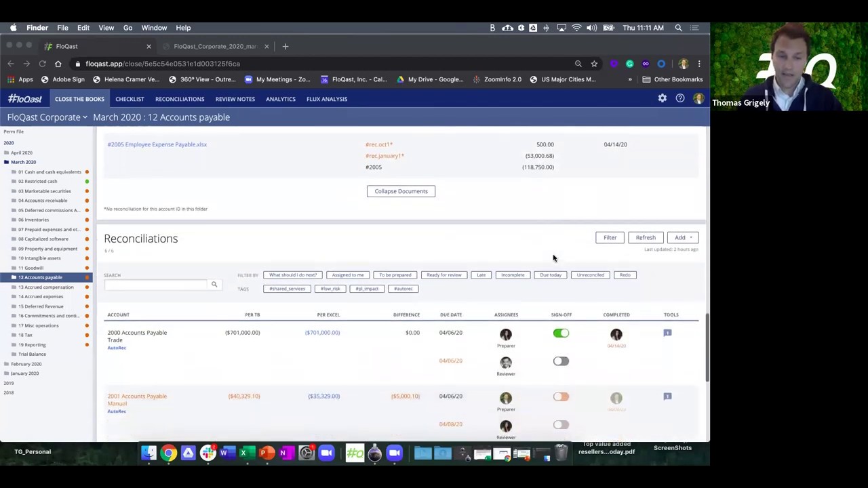
Task: Click the search magnifier beside the search box
Action: point(214,285)
